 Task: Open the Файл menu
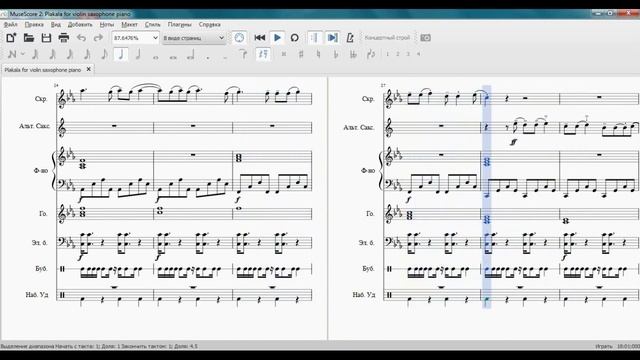[x=11, y=24]
